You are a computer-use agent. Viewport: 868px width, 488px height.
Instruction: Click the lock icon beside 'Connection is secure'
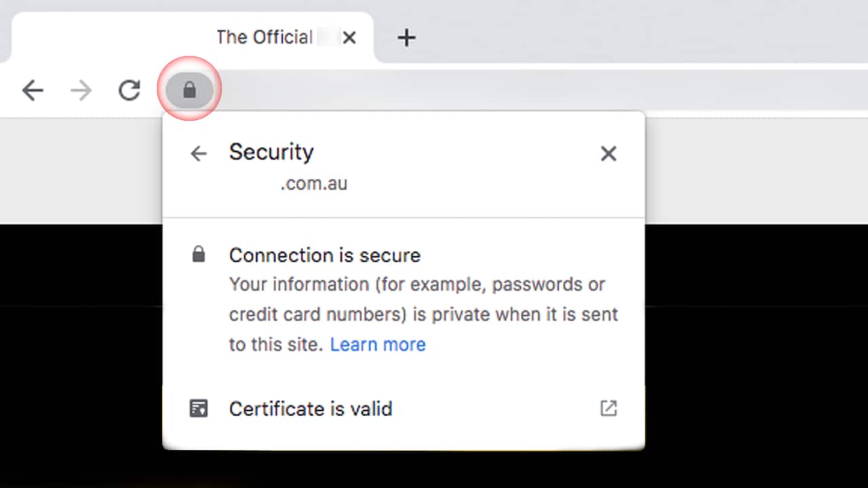click(x=198, y=255)
